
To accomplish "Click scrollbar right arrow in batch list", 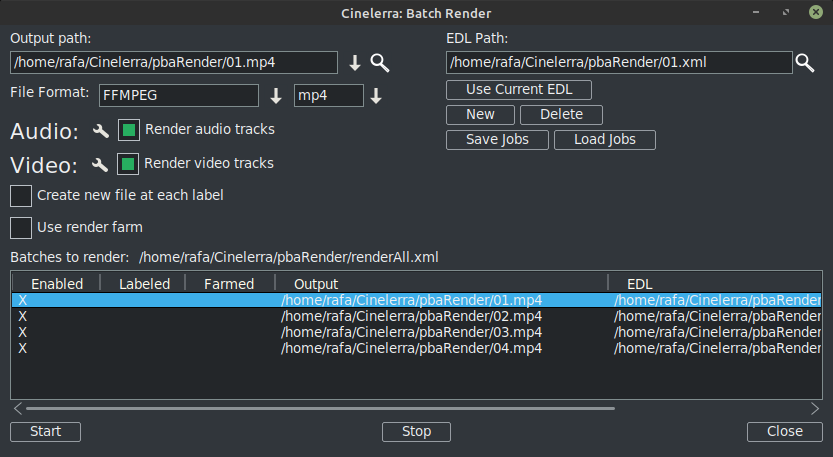I will click(814, 408).
